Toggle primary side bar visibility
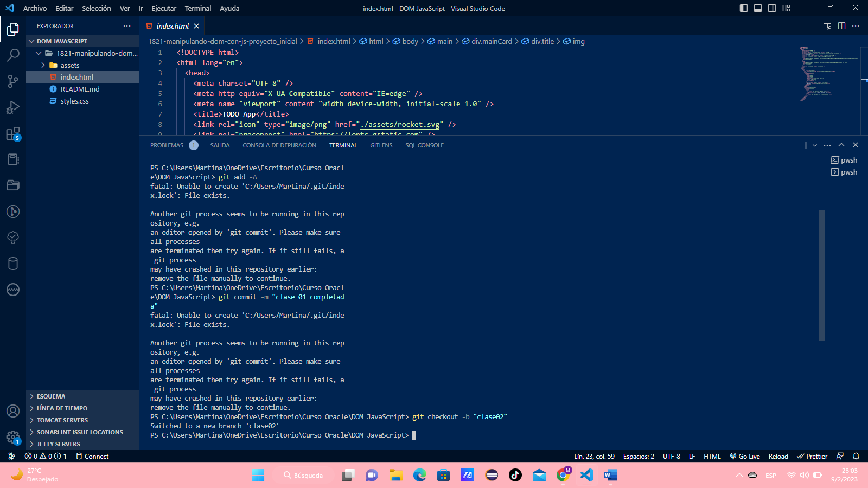868x488 pixels. pos(744,8)
